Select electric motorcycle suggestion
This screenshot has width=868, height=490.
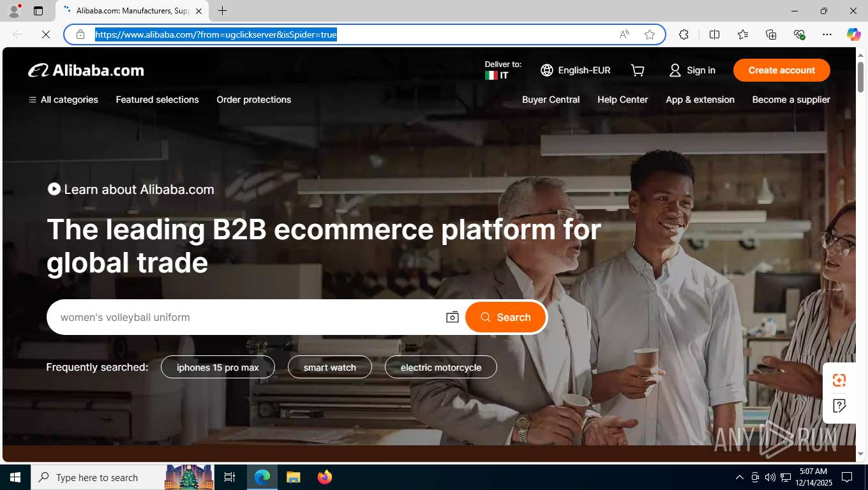441,367
